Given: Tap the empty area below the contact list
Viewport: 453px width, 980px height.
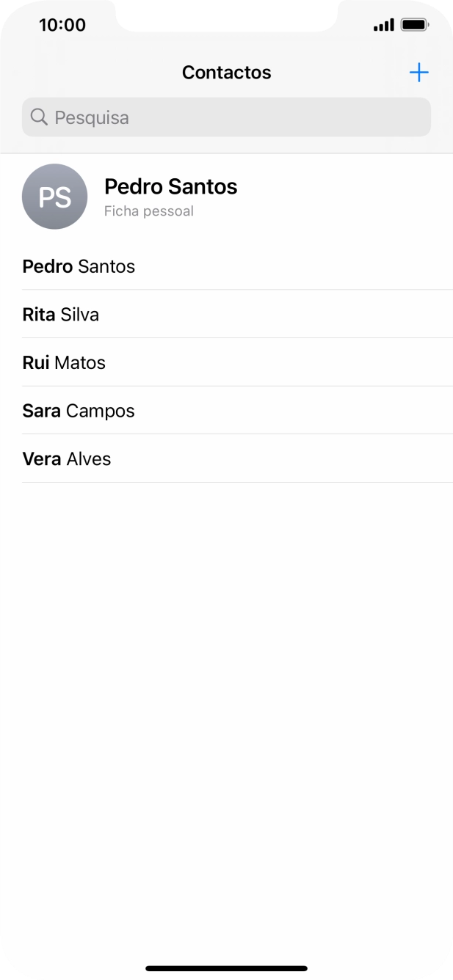Looking at the screenshot, I should pos(226,660).
